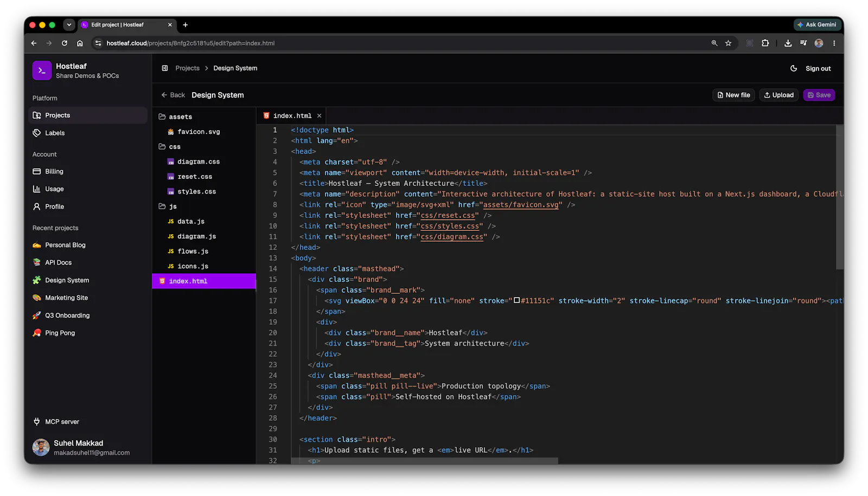Click Sign out
Screen dimensions: 868x496
click(818, 68)
